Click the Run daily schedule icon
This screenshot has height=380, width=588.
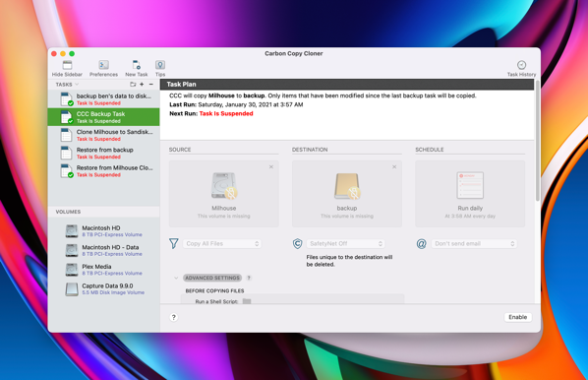(x=470, y=185)
